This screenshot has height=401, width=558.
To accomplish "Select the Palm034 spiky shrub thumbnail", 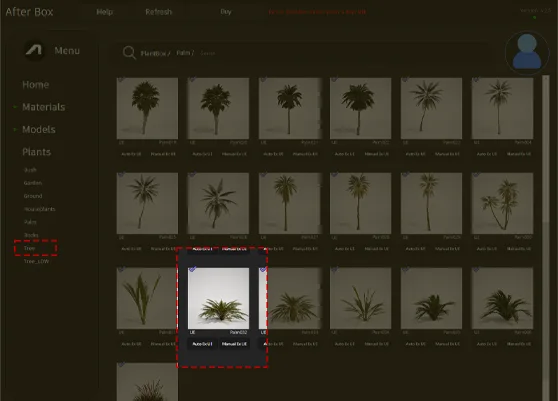I will [360, 298].
